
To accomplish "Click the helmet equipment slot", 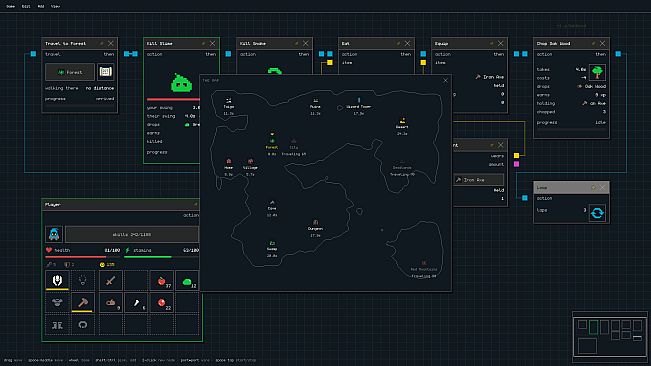I will pos(57,281).
